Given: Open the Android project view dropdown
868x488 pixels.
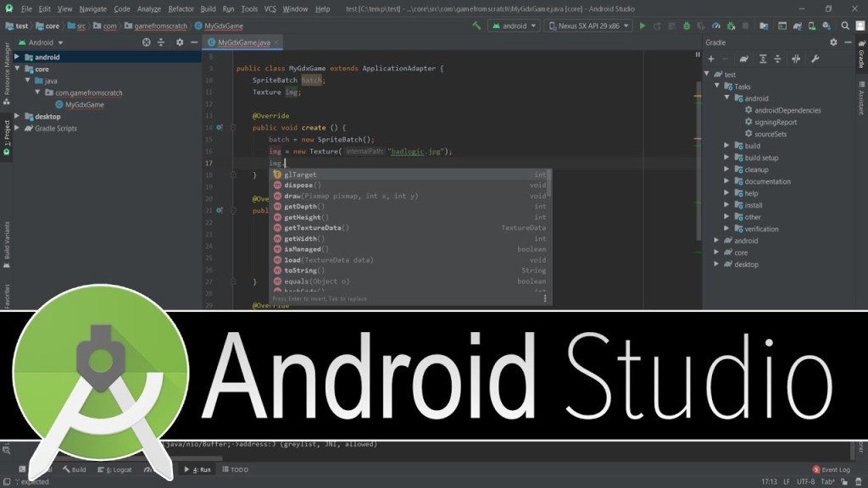Looking at the screenshot, I should tap(42, 42).
